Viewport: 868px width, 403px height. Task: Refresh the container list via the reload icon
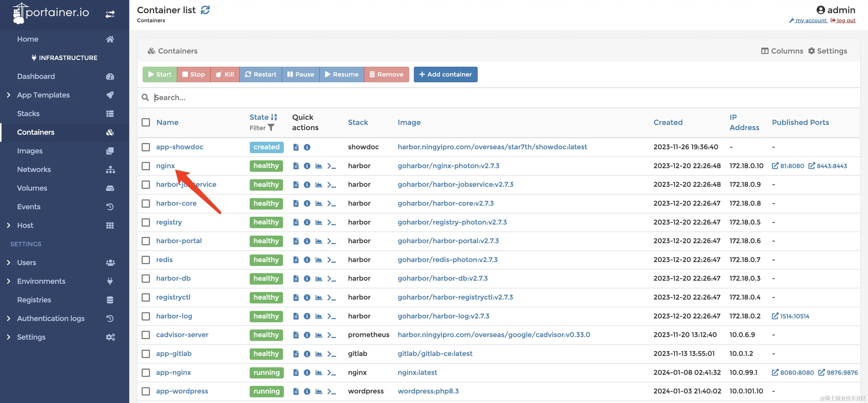[205, 10]
